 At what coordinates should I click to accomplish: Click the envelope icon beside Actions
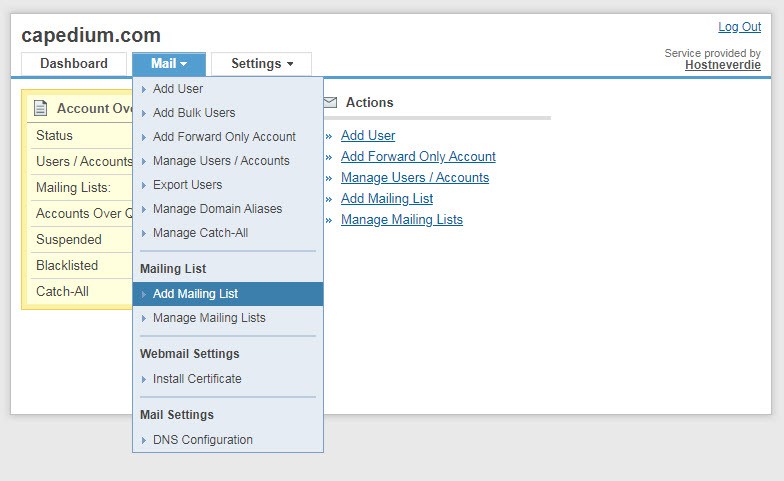coord(330,102)
